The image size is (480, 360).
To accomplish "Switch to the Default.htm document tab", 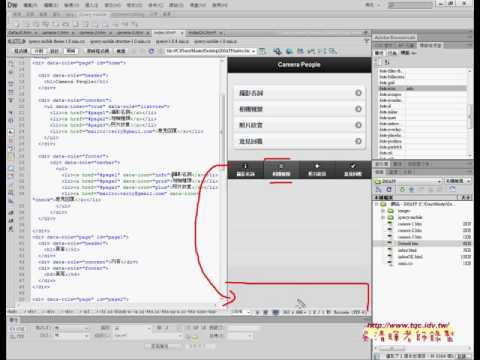I will [22, 33].
